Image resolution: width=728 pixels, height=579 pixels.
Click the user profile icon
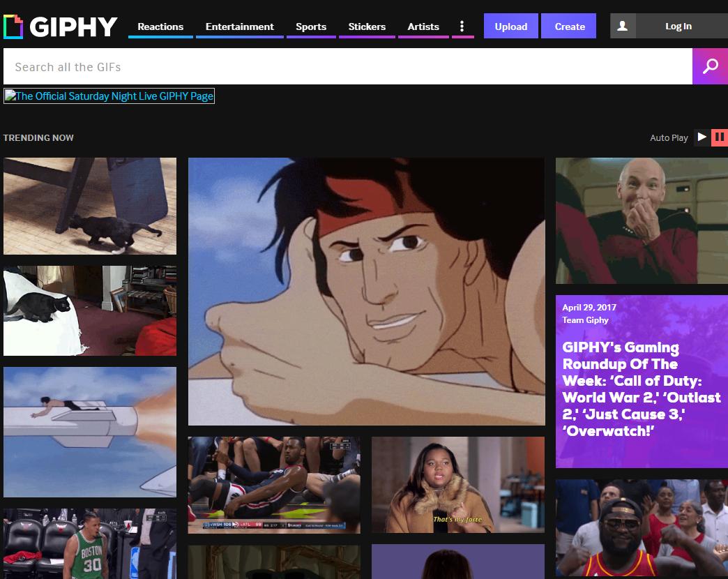(623, 26)
